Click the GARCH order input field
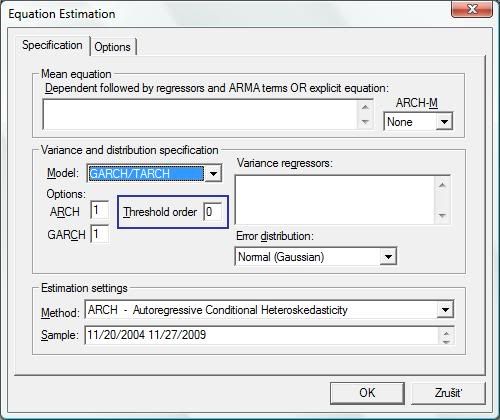 100,234
